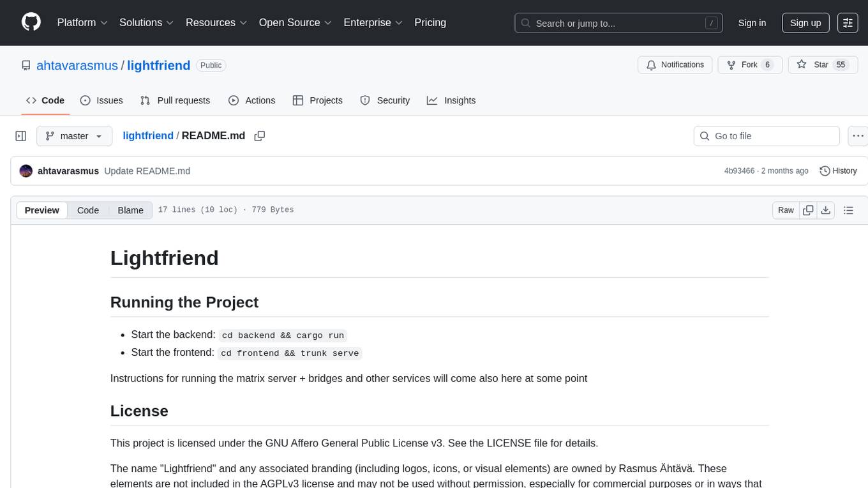Open commit author ahtavarasmus link
This screenshot has height=488, width=868.
68,171
